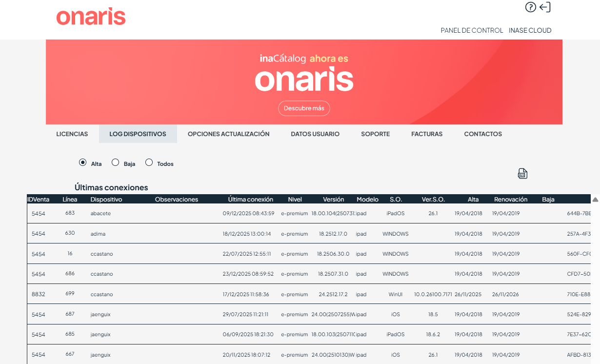Select the Alta radio button

click(x=82, y=162)
